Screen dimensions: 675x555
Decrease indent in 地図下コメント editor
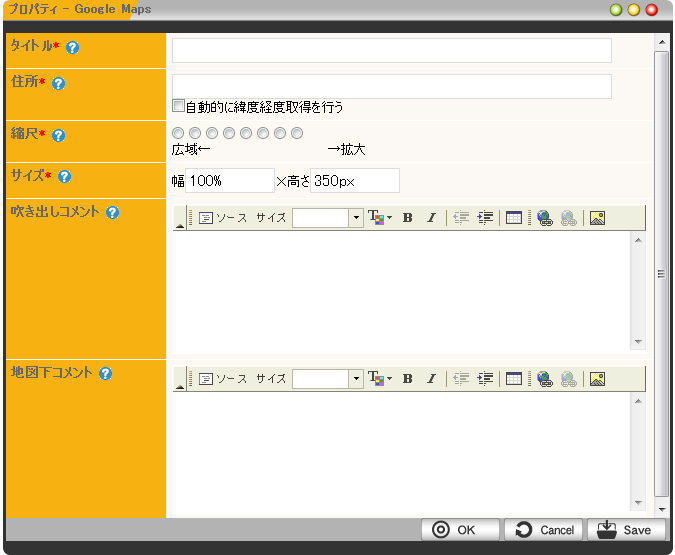[x=461, y=379]
